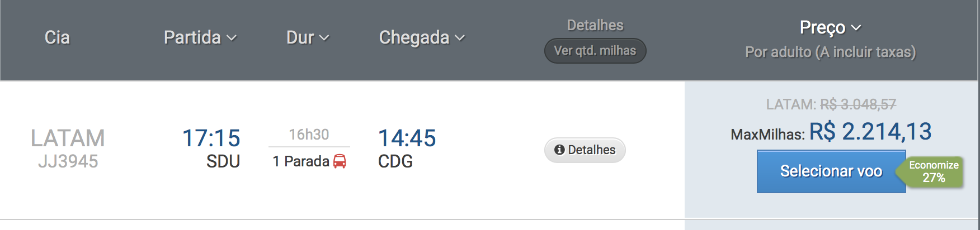Viewport: 980px width, 230px height.
Task: Select the Preço column header label
Action: [x=822, y=27]
